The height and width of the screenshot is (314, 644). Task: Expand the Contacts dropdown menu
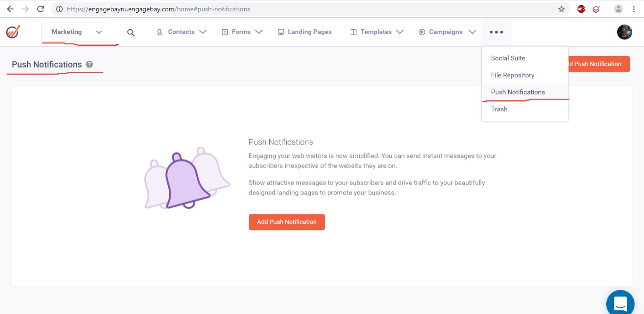point(182,32)
